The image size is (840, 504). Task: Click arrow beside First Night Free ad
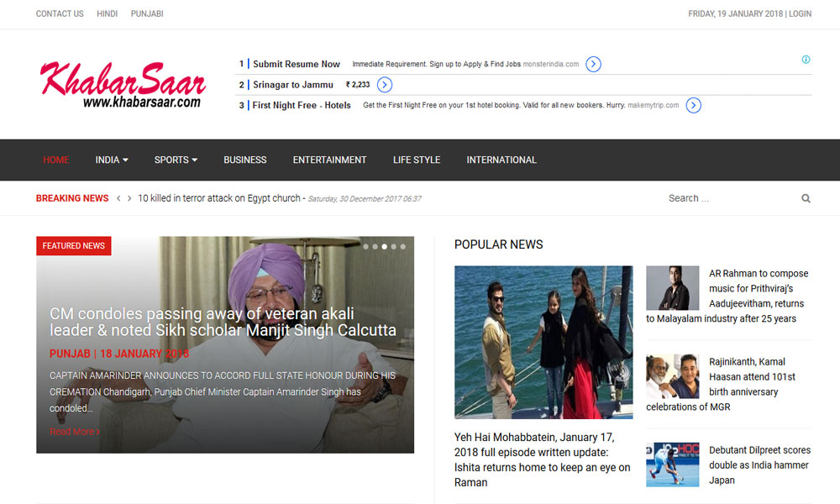point(693,106)
